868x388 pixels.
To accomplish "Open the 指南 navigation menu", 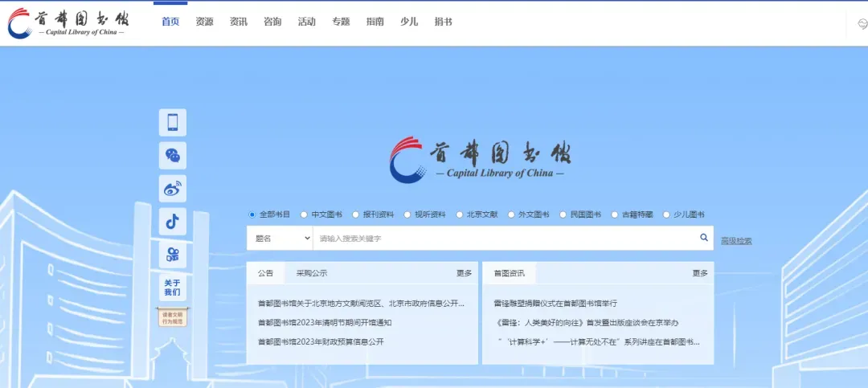I will coord(375,22).
